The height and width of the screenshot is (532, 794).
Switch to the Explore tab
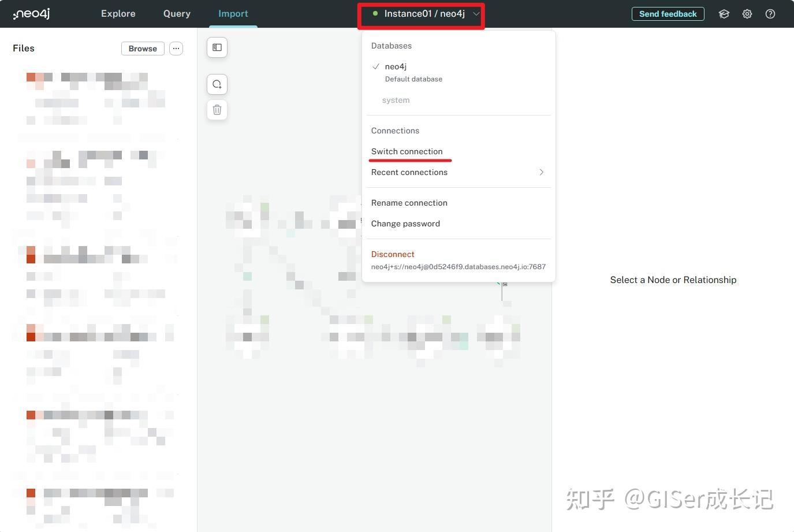point(118,13)
